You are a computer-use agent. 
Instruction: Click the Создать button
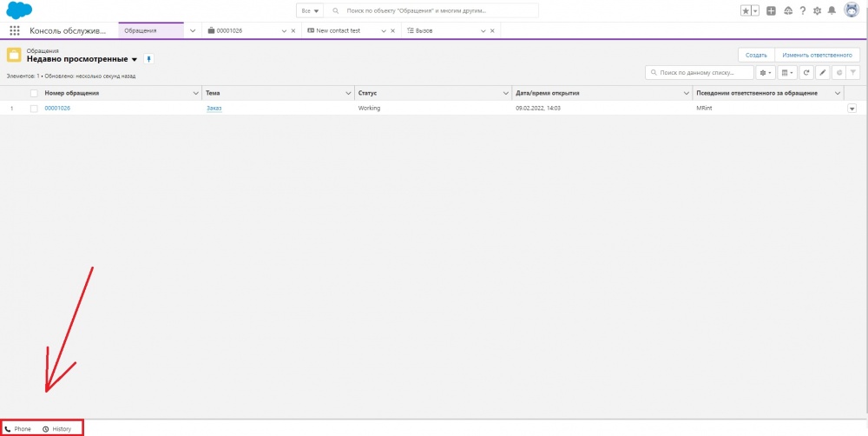[x=756, y=55]
